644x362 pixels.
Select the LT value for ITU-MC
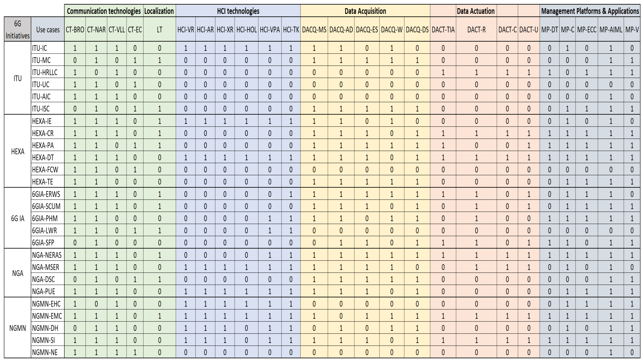(159, 60)
